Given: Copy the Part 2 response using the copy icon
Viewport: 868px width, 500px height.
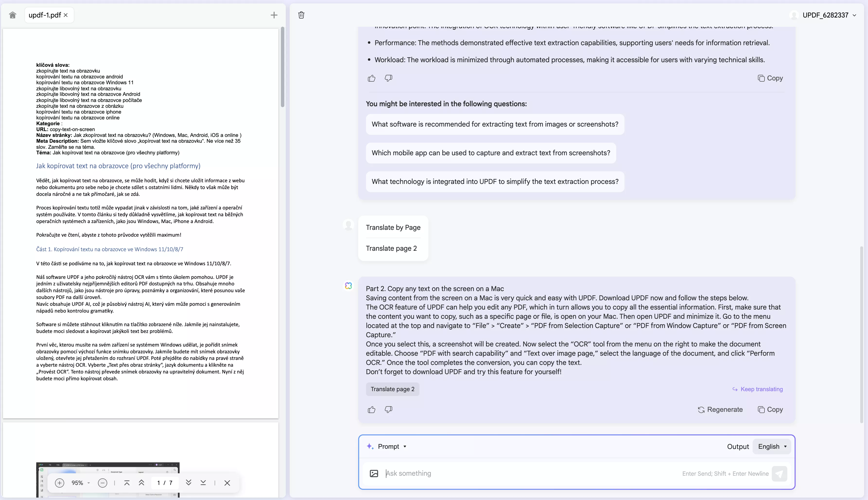Looking at the screenshot, I should pos(771,409).
